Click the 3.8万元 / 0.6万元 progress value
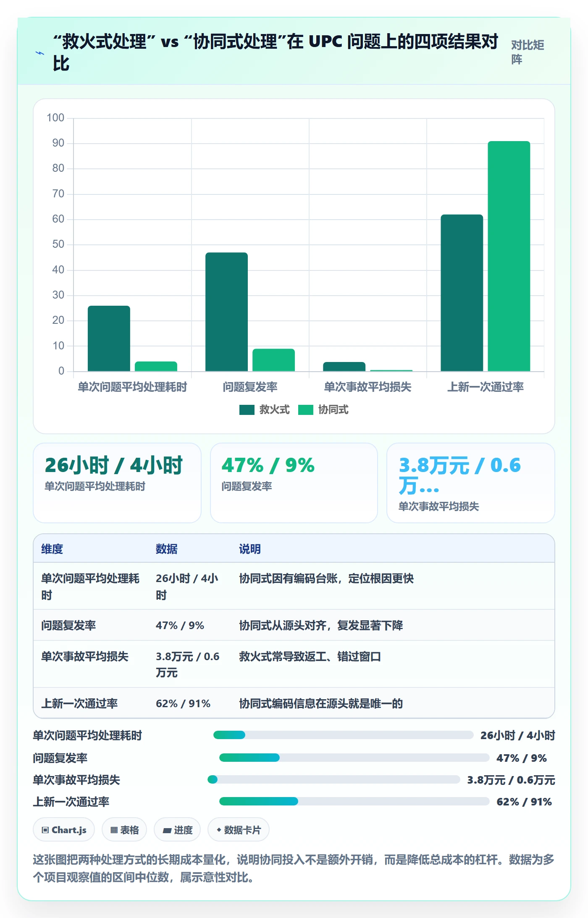The image size is (588, 918). click(511, 780)
